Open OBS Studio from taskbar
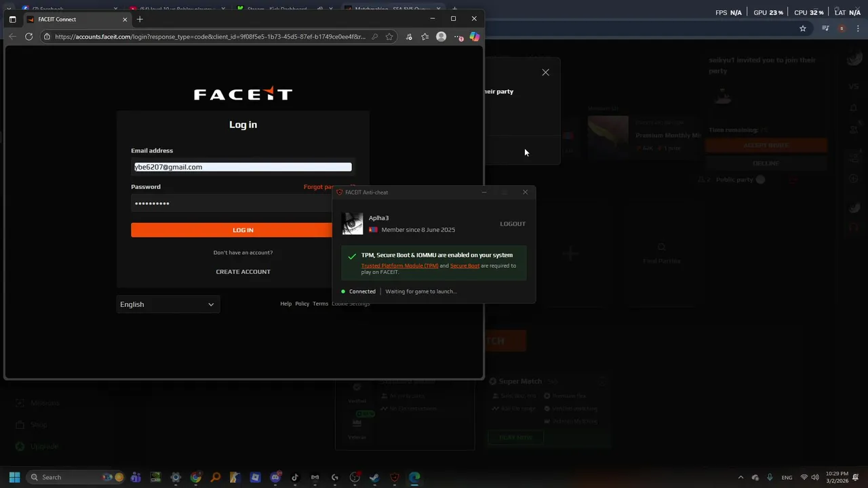 [355, 477]
